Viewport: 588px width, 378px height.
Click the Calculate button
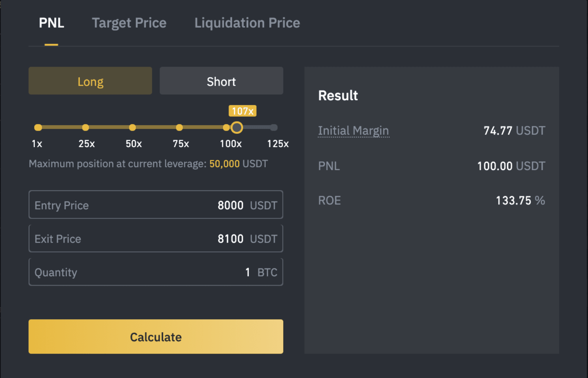[156, 337]
